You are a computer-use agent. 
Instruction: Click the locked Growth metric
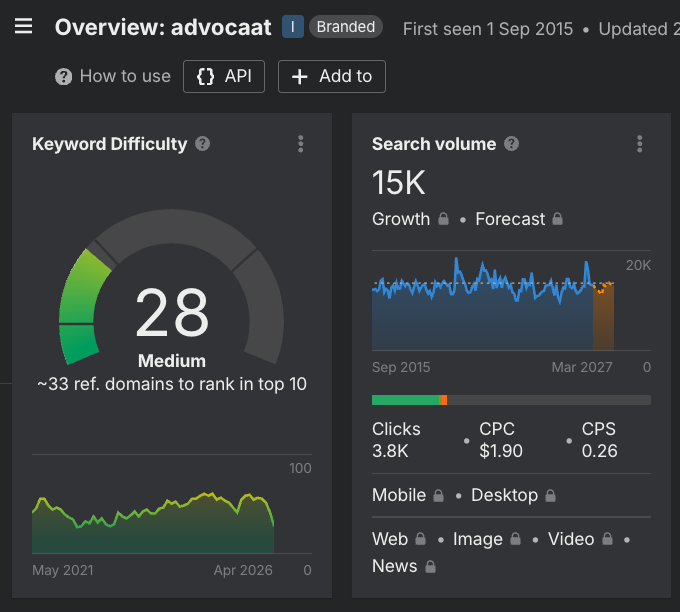[x=410, y=219]
